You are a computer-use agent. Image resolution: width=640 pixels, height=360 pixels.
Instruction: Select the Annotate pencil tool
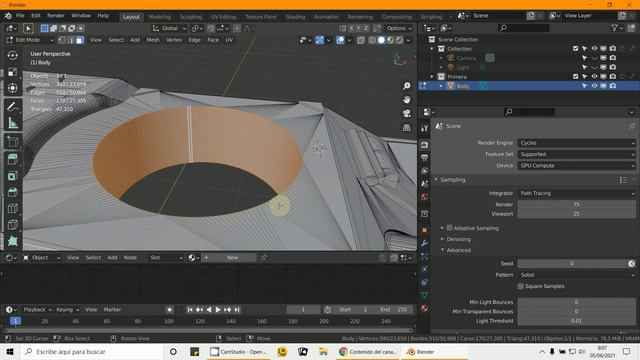click(13, 107)
